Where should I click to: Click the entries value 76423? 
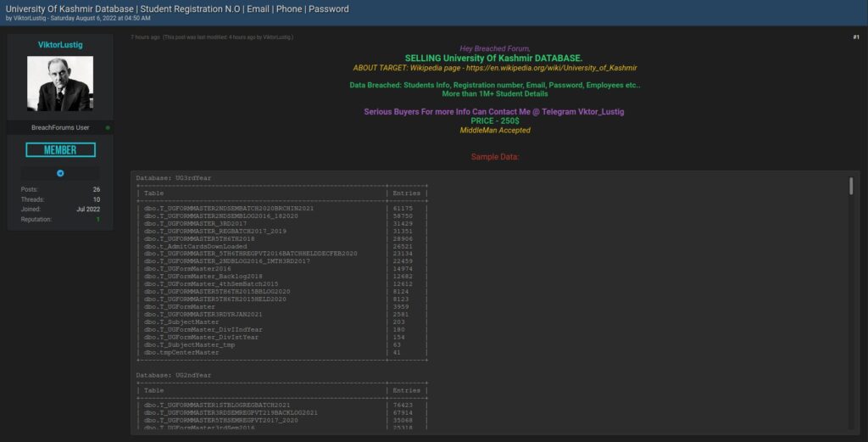click(403, 406)
